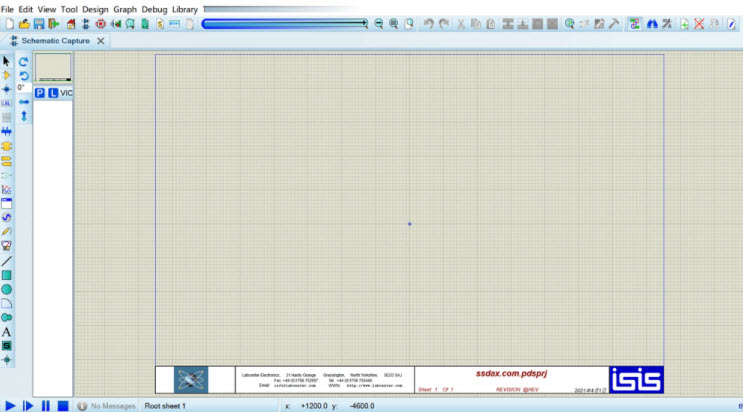Open the Graph menu
The height and width of the screenshot is (412, 743).
click(x=125, y=8)
